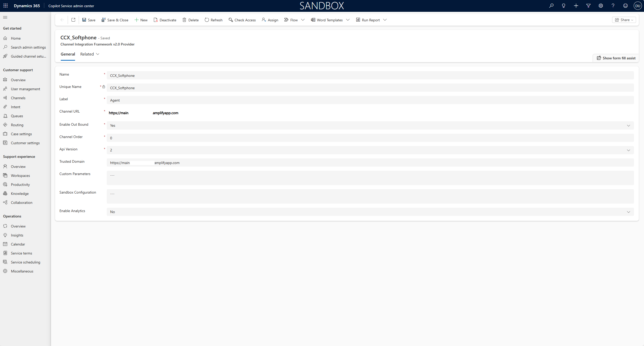Click the Refresh command
This screenshot has width=644, height=346.
(x=214, y=20)
